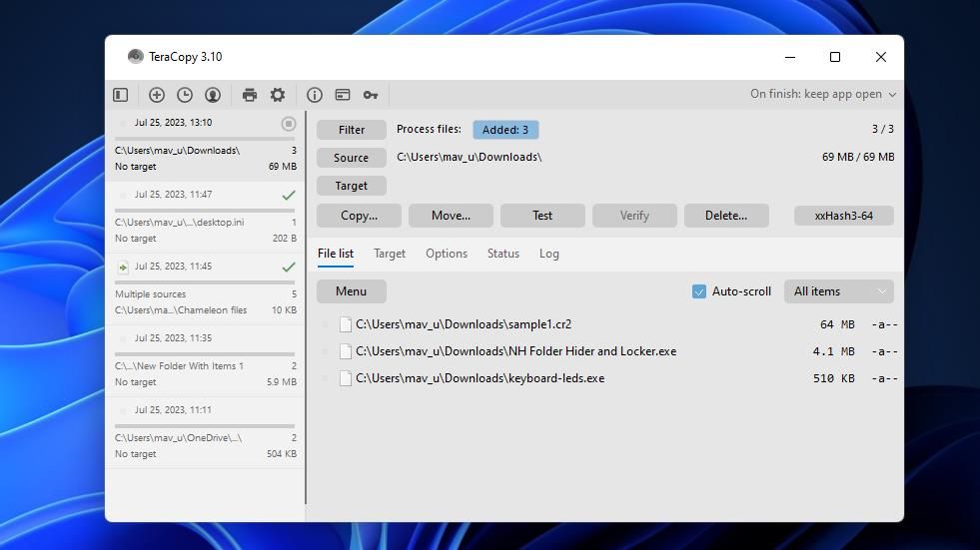
Task: Click progress bar of the 11:35 job
Action: point(205,354)
